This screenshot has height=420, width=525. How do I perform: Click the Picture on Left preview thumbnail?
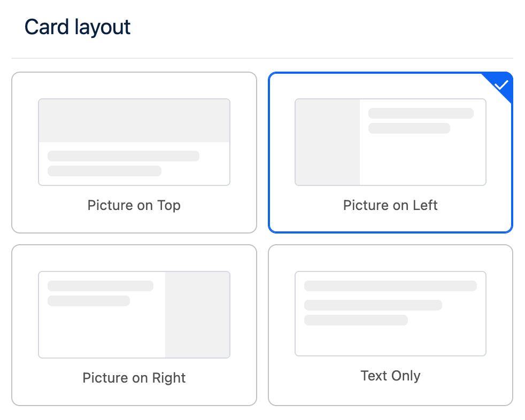390,141
